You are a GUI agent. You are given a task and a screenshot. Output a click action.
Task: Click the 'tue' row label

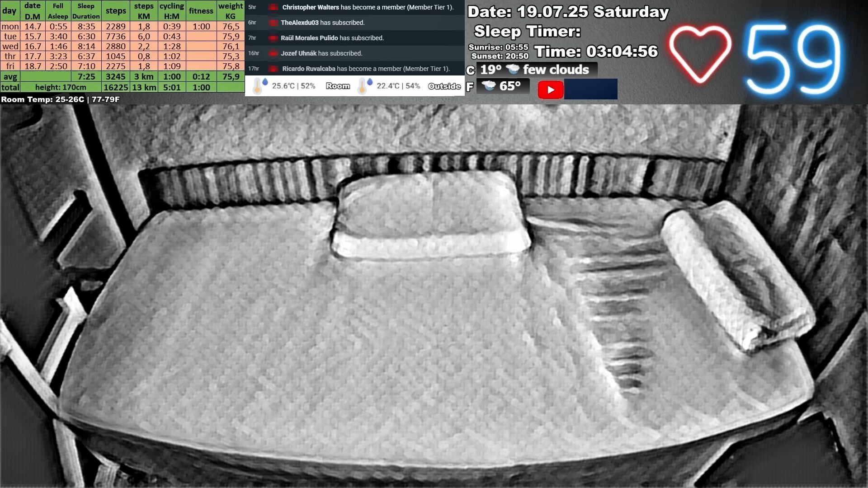click(x=10, y=36)
